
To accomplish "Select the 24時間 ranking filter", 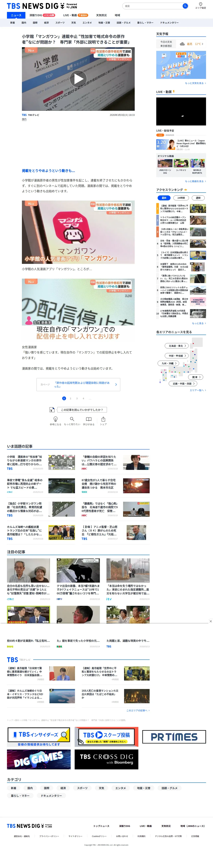I will 181,198.
